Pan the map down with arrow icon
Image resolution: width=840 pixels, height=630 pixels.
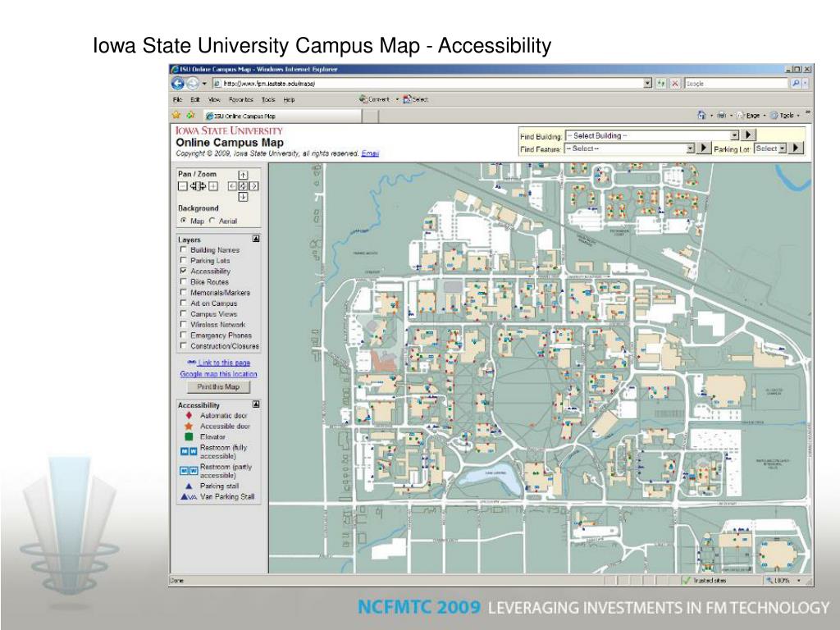(243, 197)
